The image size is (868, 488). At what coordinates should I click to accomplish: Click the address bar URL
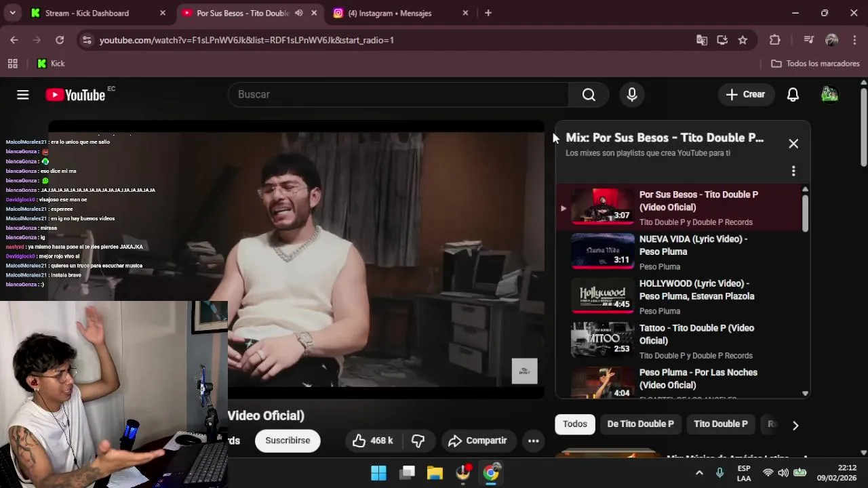pos(247,40)
